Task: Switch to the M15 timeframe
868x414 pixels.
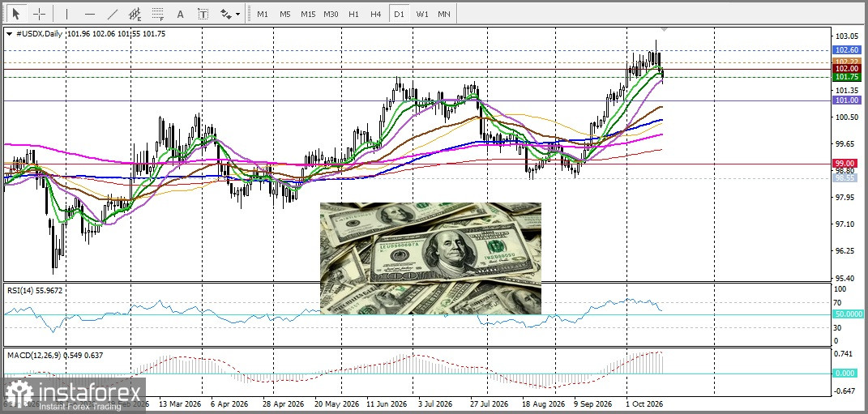Action: tap(308, 14)
